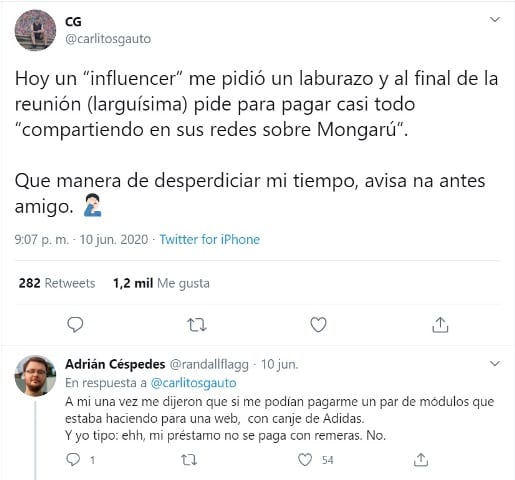Reply to CG's main tweet
515x480 pixels.
pos(75,325)
